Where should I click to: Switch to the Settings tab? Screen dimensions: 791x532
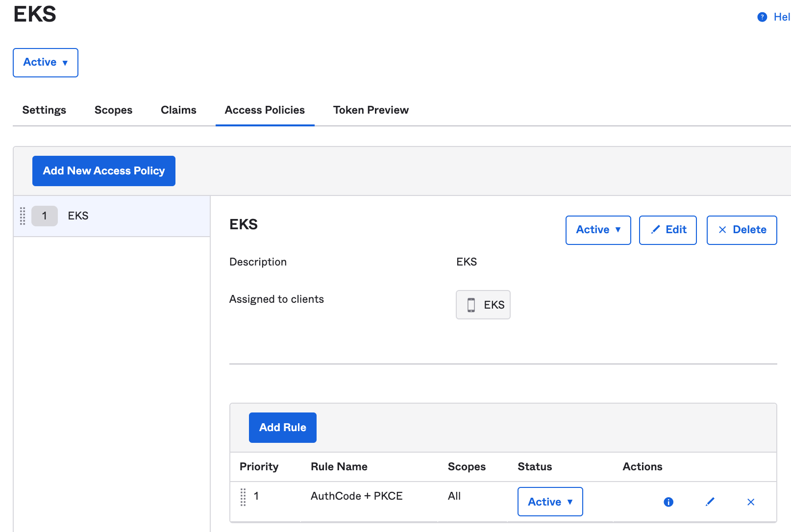(x=44, y=110)
